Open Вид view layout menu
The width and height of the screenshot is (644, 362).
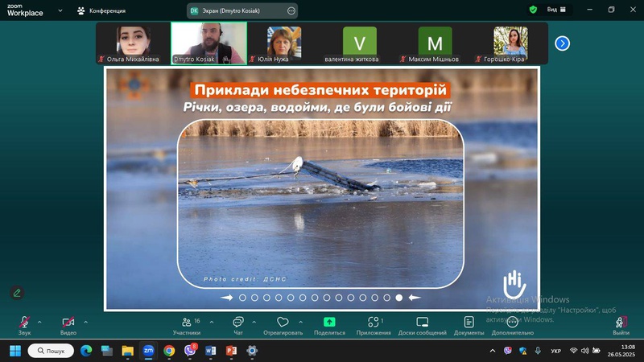(x=556, y=10)
